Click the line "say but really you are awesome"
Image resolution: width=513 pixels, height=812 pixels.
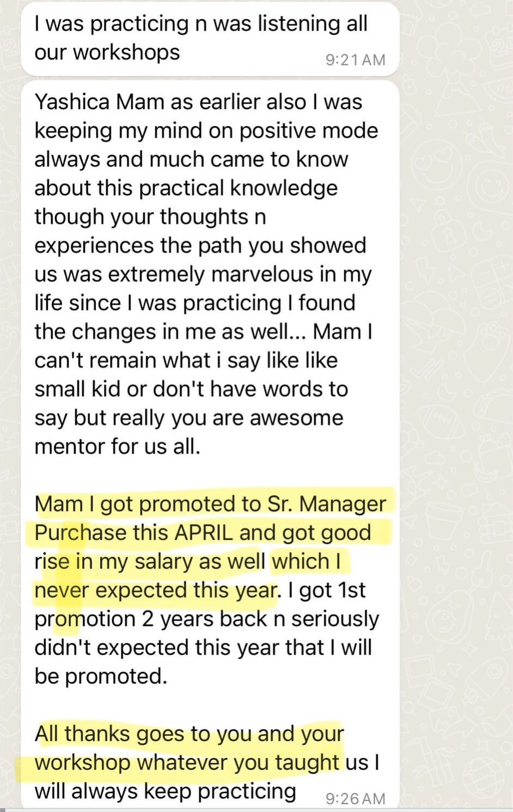tap(188, 418)
